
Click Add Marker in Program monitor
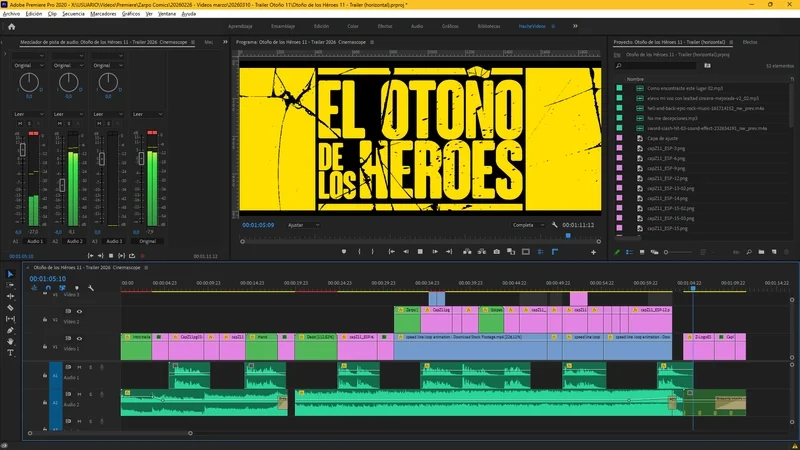click(344, 252)
